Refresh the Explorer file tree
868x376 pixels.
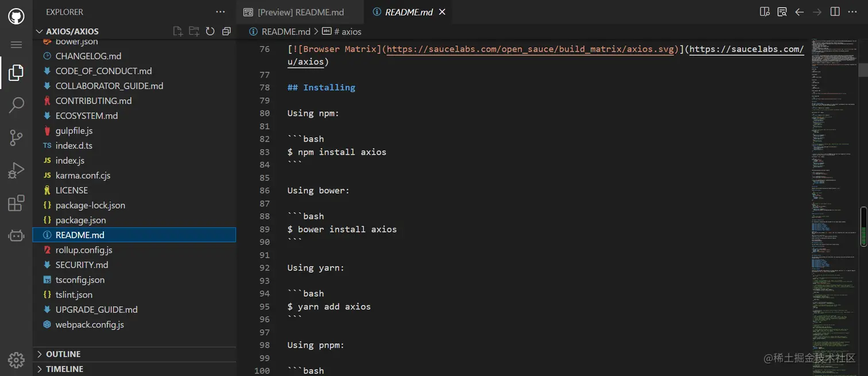pyautogui.click(x=210, y=32)
